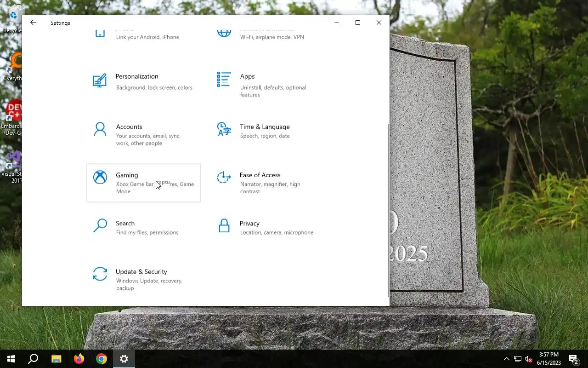
Task: Click the Update & Security refresh icon
Action: tap(100, 274)
